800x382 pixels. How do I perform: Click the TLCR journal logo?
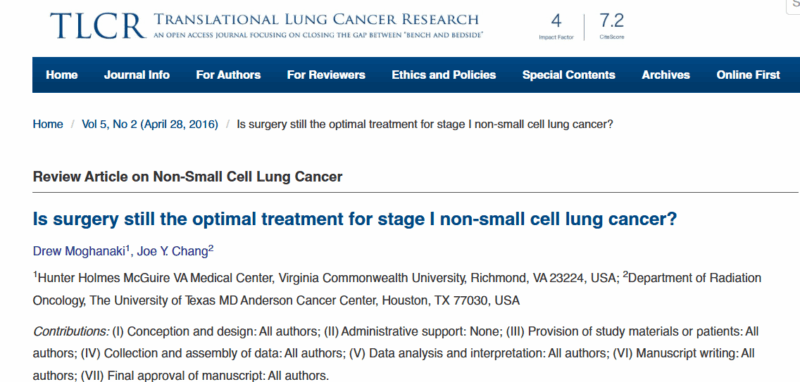tap(98, 26)
